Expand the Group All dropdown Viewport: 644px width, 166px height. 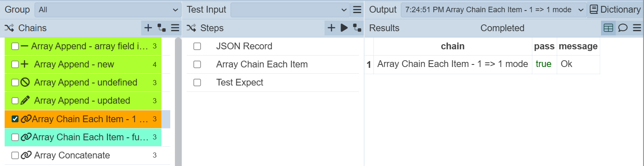click(x=107, y=10)
